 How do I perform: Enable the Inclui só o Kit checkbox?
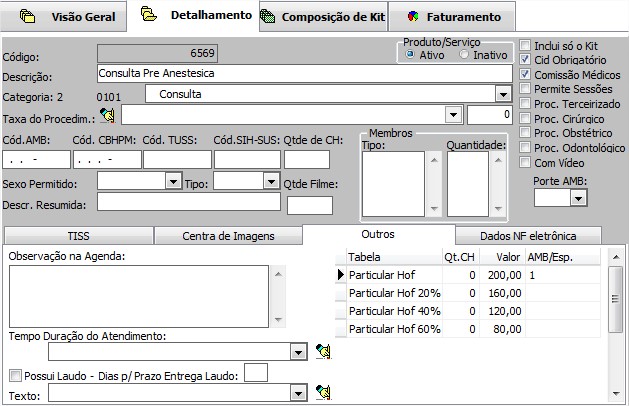tap(525, 46)
